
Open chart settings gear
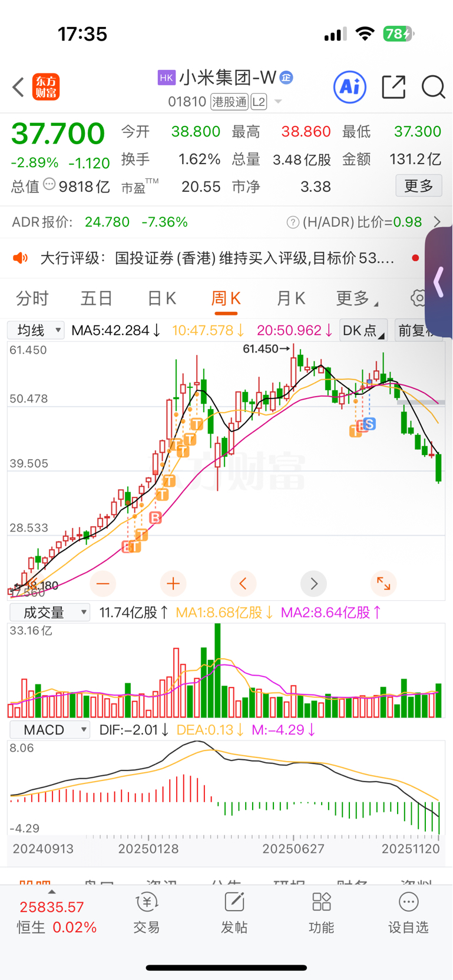[418, 298]
